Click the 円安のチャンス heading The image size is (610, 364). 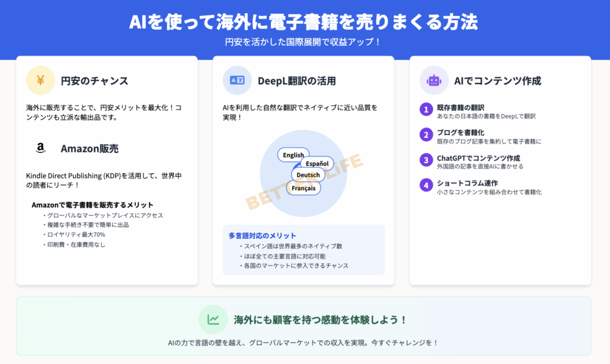pyautogui.click(x=94, y=81)
